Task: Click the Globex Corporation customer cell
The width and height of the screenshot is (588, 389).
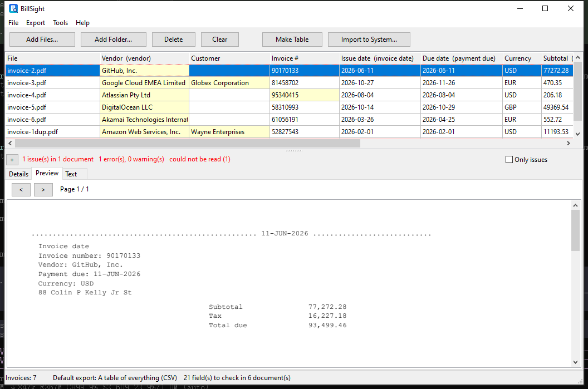Action: point(229,83)
